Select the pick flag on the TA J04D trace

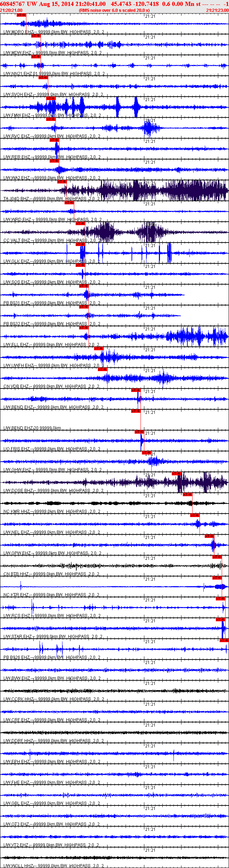62,182
